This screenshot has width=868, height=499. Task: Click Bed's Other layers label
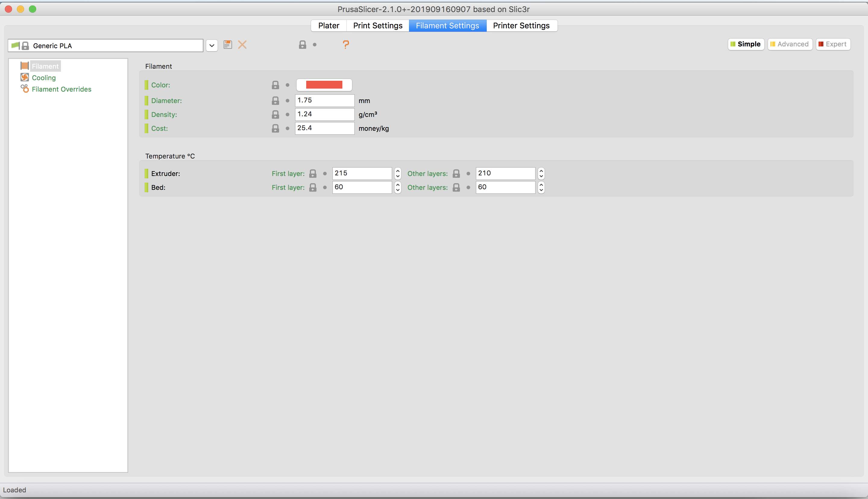coord(428,187)
